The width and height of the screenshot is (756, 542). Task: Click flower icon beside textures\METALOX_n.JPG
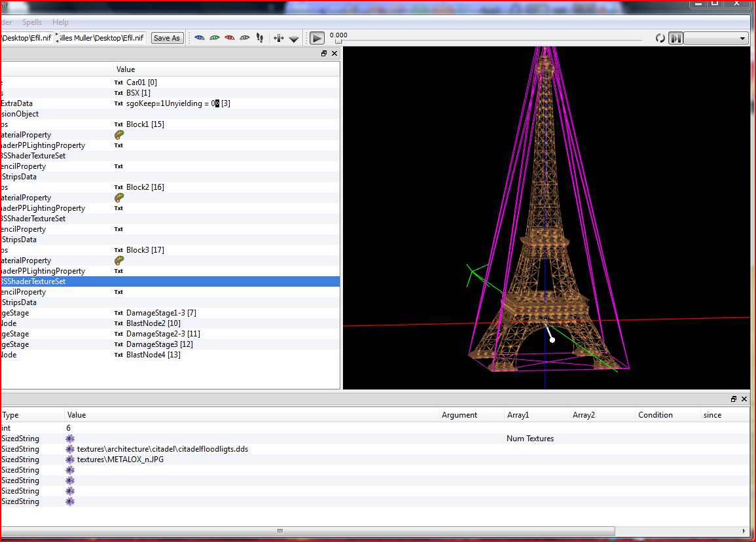[71, 460]
